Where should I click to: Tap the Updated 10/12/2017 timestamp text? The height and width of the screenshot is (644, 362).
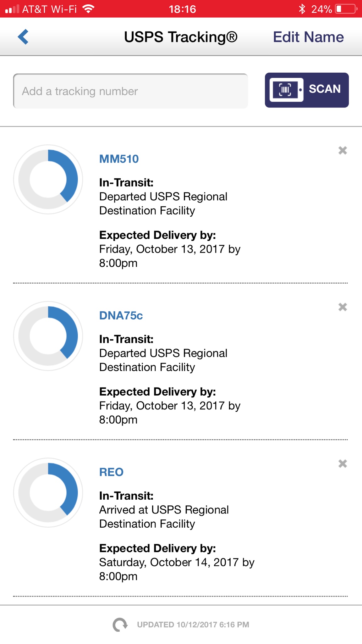(x=193, y=625)
